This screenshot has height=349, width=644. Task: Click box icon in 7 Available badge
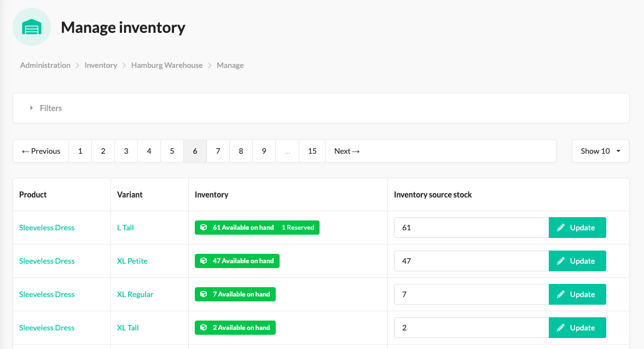tap(204, 294)
